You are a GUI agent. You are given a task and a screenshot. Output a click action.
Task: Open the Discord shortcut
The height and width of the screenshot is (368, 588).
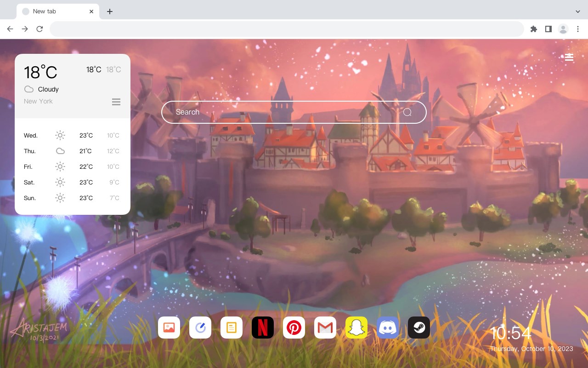pyautogui.click(x=388, y=328)
